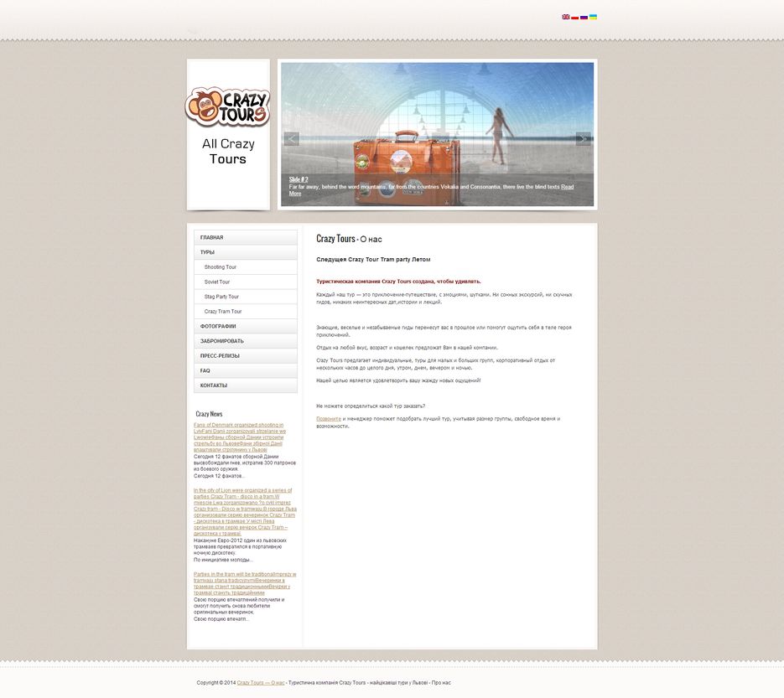Switch site language to Ukrainian flag
784x698 pixels.
tap(593, 17)
